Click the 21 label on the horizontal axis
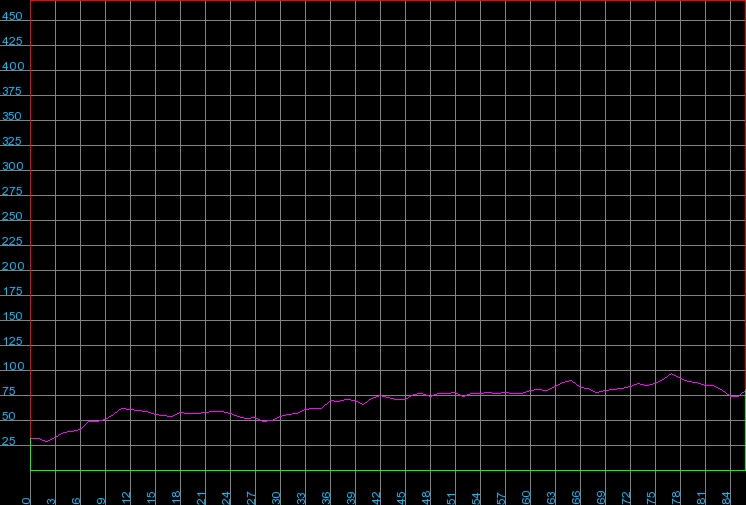Image resolution: width=746 pixels, height=505 pixels. pyautogui.click(x=201, y=498)
